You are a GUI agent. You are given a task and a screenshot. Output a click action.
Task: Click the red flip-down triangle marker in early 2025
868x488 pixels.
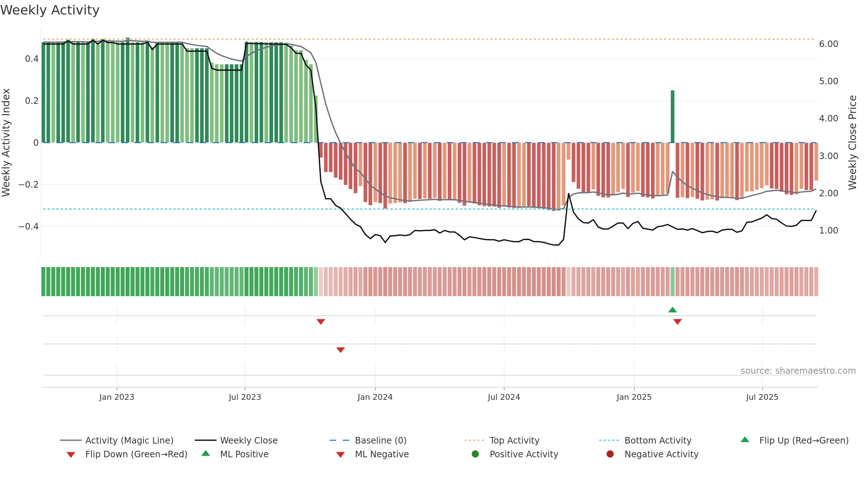[678, 322]
